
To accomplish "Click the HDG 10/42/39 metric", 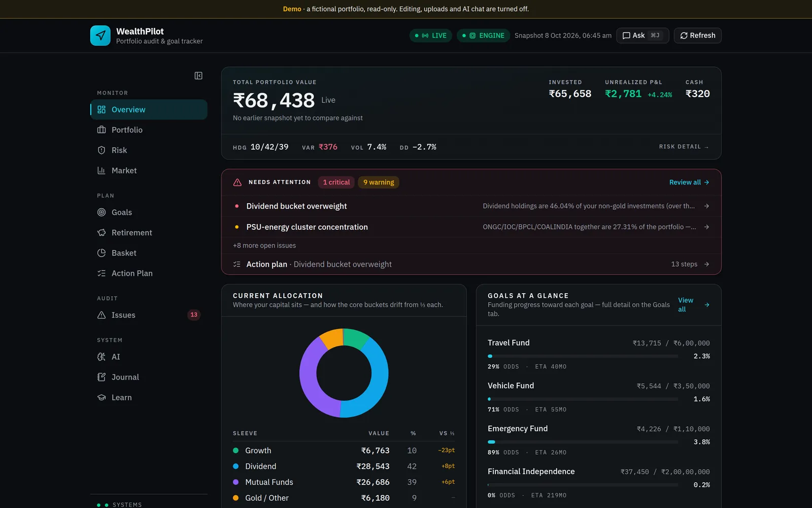I will [261, 147].
